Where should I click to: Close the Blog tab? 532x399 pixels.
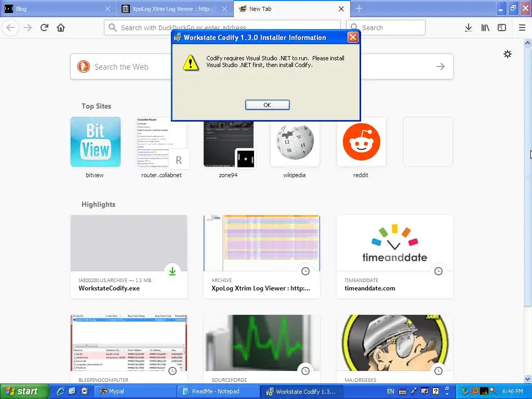click(107, 9)
